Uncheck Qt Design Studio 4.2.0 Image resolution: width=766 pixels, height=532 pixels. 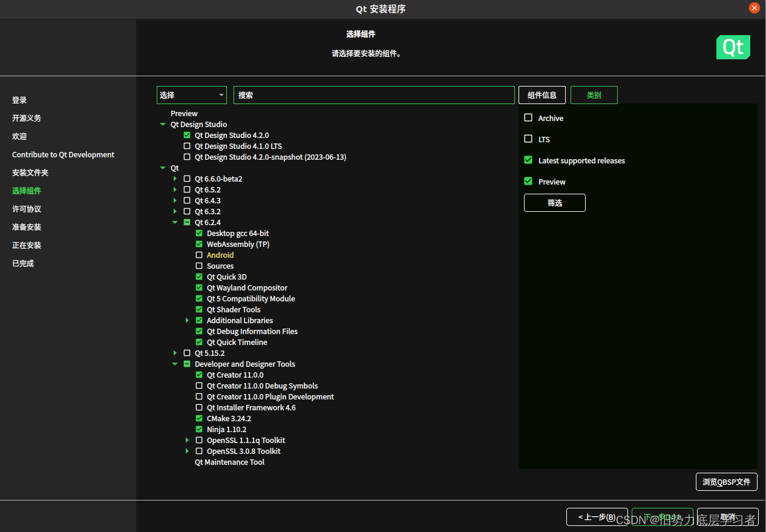pyautogui.click(x=187, y=136)
